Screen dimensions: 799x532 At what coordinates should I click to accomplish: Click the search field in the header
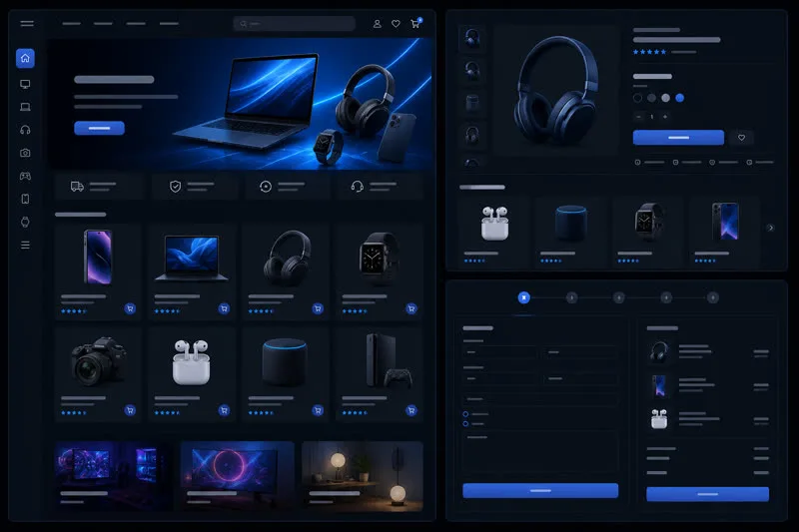coord(294,23)
